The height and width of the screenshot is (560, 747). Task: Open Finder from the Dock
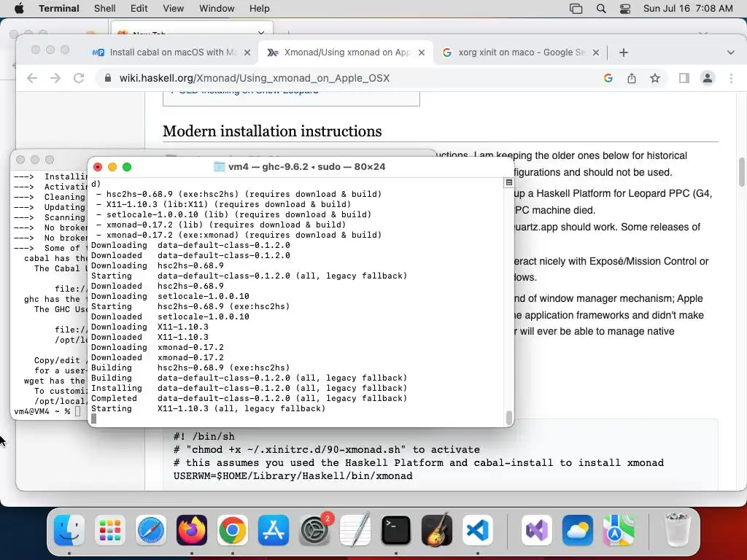(69, 530)
